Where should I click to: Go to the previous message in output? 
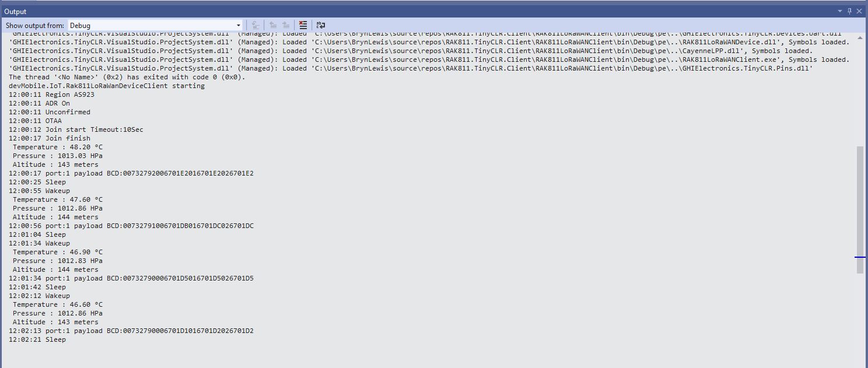click(272, 25)
